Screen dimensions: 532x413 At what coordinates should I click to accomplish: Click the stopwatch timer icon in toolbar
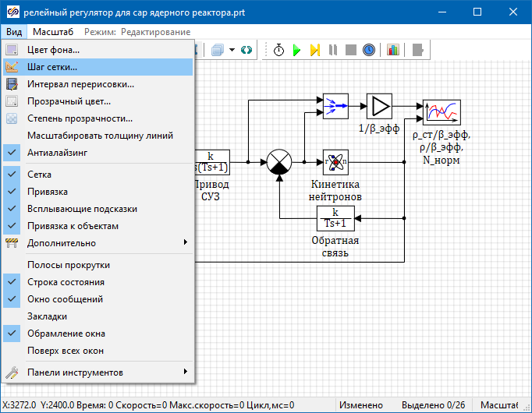pyautogui.click(x=278, y=50)
